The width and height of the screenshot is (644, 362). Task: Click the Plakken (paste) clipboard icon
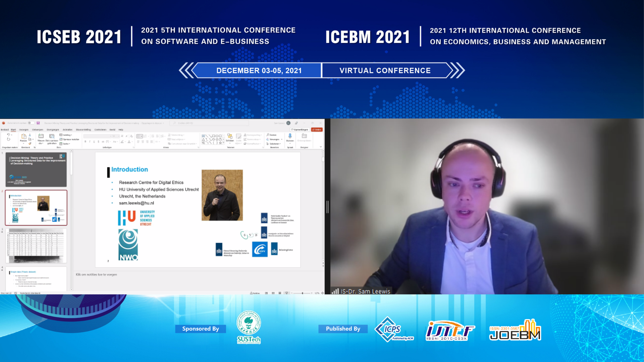pos(23,136)
